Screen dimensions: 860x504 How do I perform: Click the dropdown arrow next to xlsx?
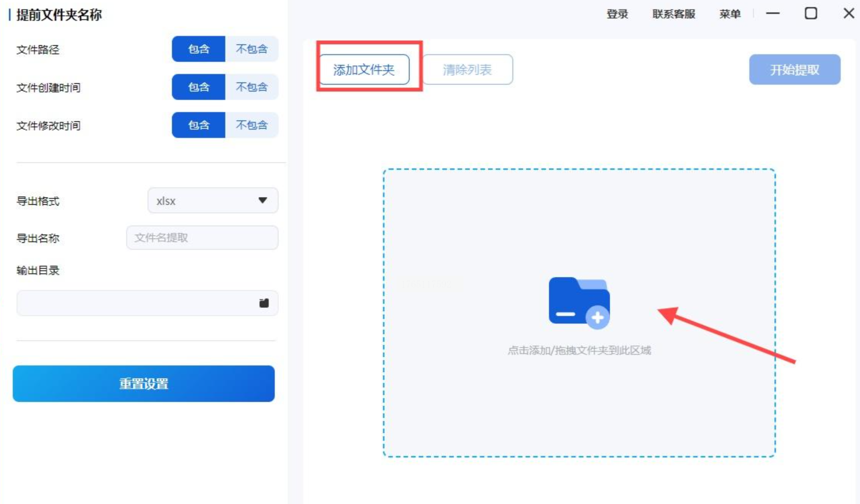(262, 200)
